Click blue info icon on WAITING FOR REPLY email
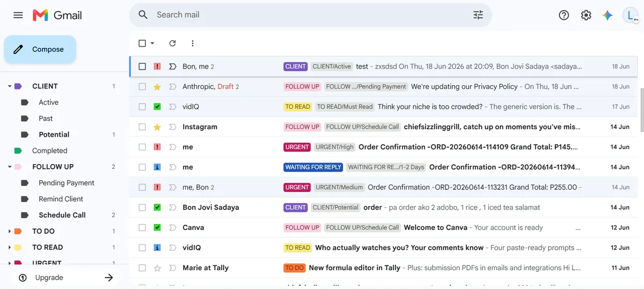Viewport: 644px width, 289px height. (157, 167)
